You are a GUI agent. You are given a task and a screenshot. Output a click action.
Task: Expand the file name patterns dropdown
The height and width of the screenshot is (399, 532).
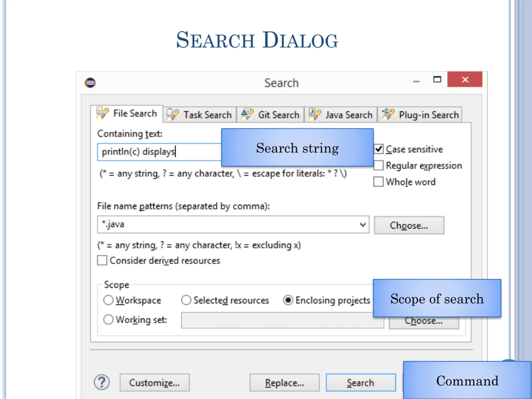point(363,225)
